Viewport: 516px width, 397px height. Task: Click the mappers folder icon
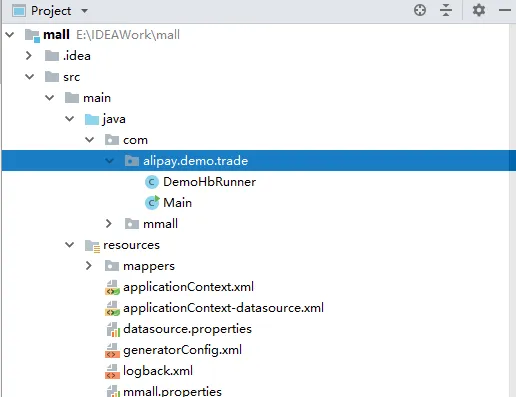pyautogui.click(x=112, y=266)
